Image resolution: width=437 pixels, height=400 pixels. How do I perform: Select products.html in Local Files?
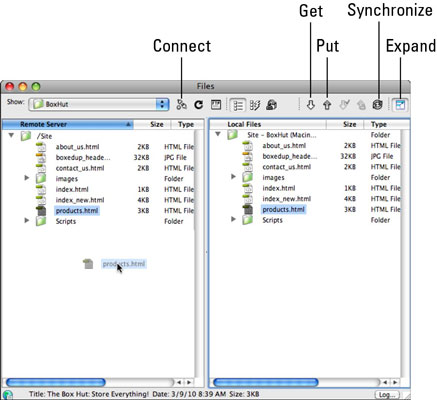coord(284,209)
